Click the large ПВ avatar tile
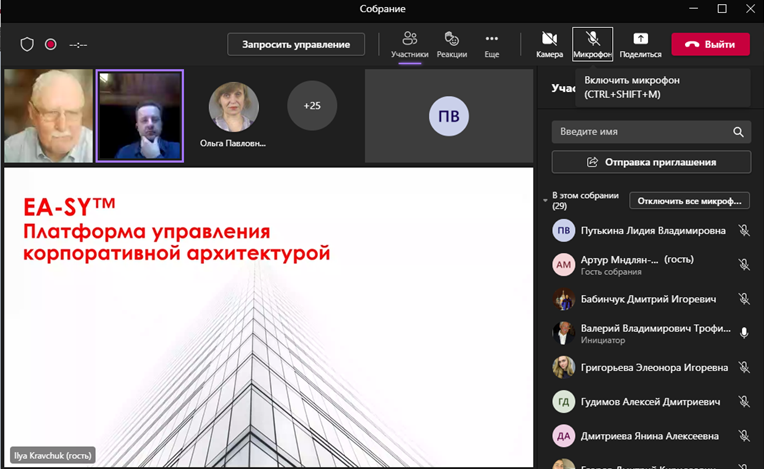The width and height of the screenshot is (764, 469). pyautogui.click(x=449, y=116)
